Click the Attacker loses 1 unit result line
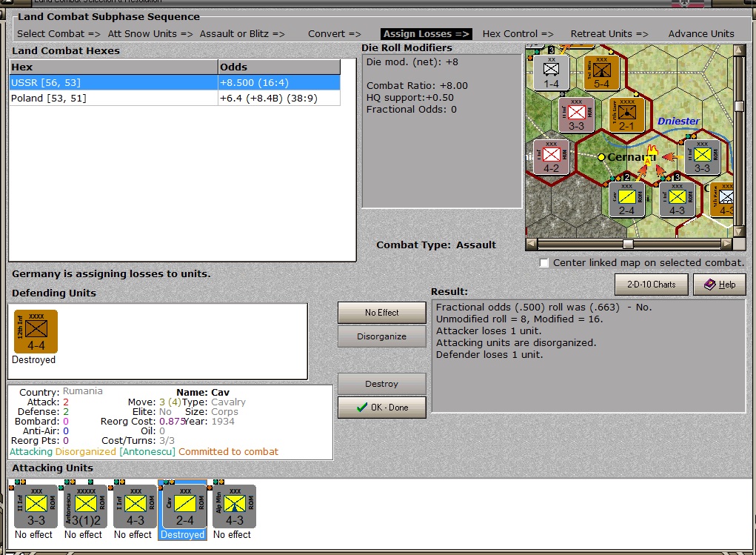Screen dimensions: 756x555 [489, 330]
